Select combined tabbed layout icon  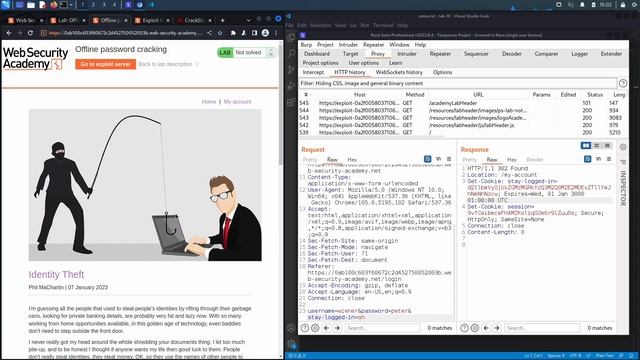click(607, 146)
